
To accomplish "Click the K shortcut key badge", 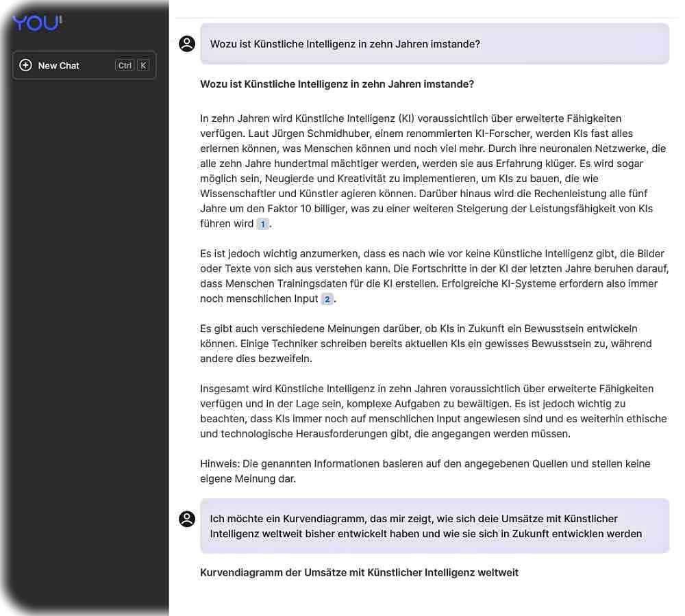I will tap(143, 66).
